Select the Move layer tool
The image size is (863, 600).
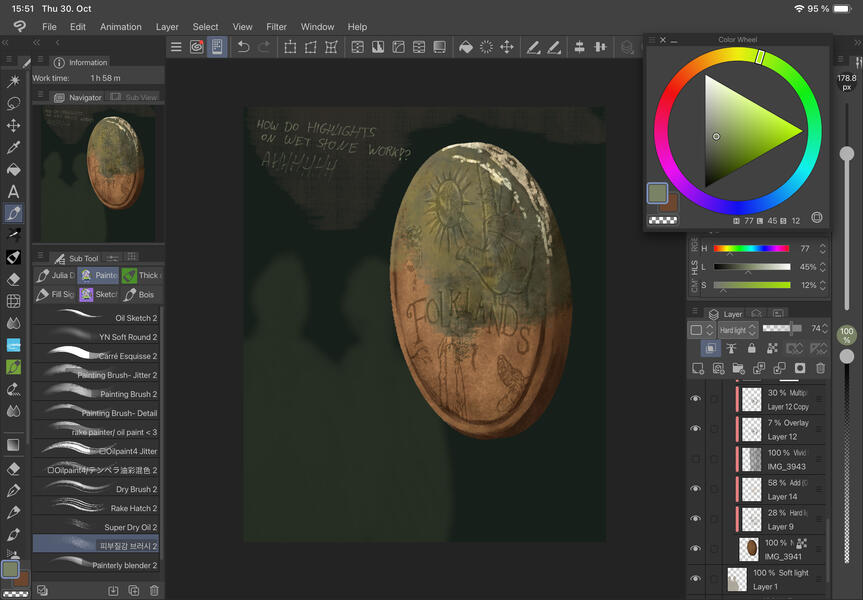tap(14, 125)
